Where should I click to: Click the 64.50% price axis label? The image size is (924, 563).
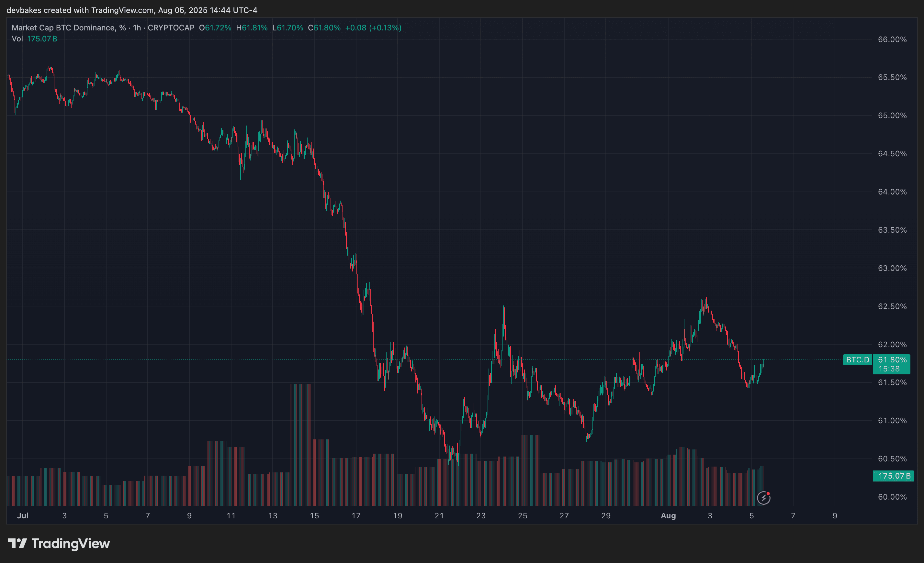[892, 154]
